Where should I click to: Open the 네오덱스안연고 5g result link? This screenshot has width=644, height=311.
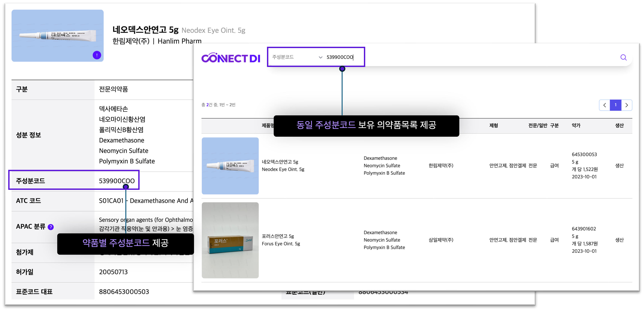pos(280,162)
